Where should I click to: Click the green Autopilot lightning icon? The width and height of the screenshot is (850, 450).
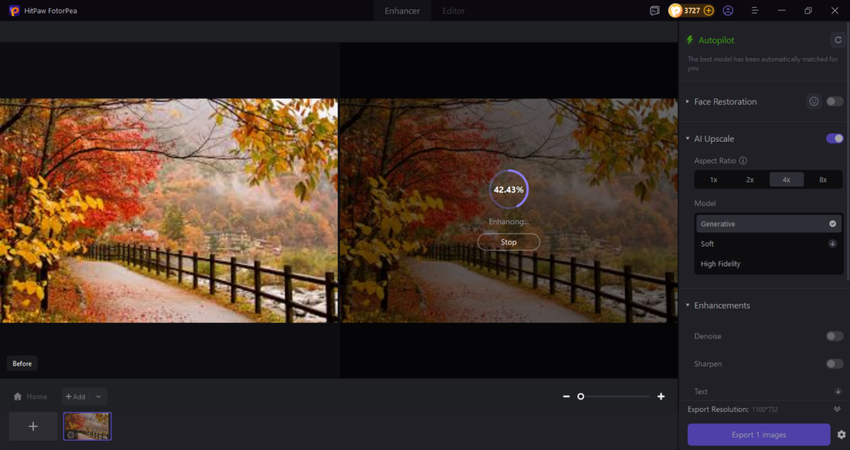pyautogui.click(x=690, y=40)
